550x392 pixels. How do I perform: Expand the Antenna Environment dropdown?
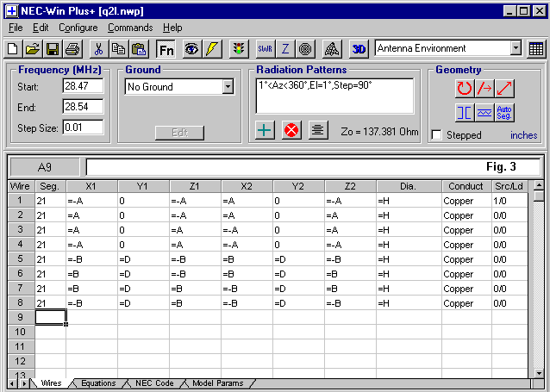coord(516,49)
